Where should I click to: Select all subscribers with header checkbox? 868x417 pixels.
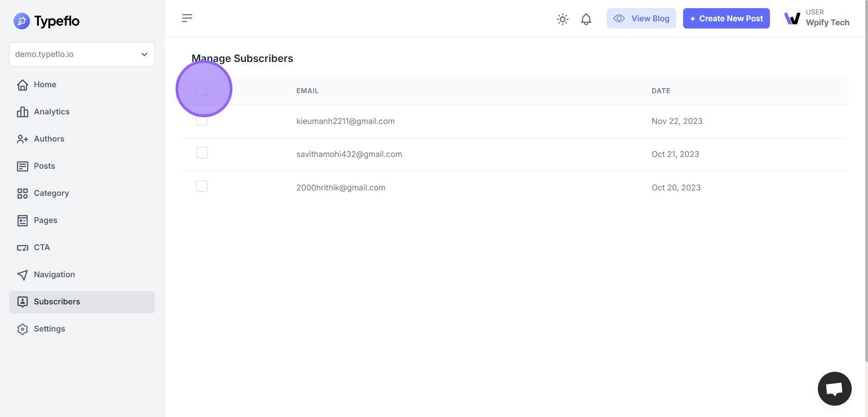click(202, 90)
